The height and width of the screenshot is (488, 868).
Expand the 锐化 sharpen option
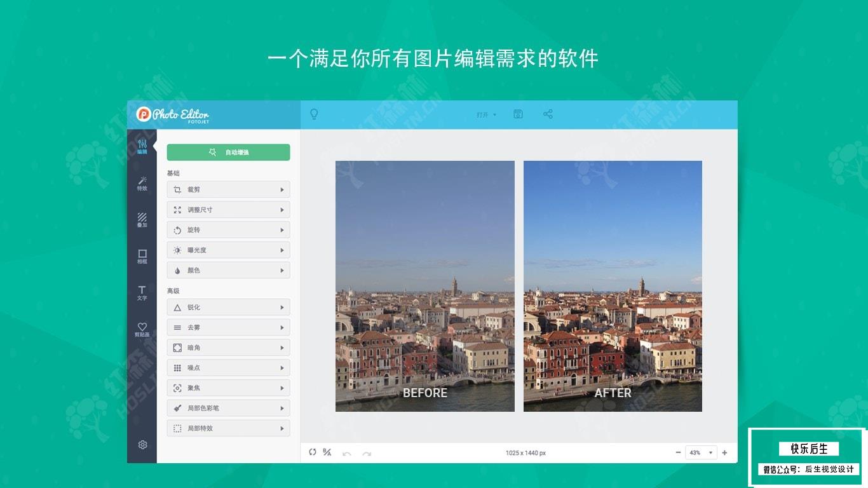point(228,308)
